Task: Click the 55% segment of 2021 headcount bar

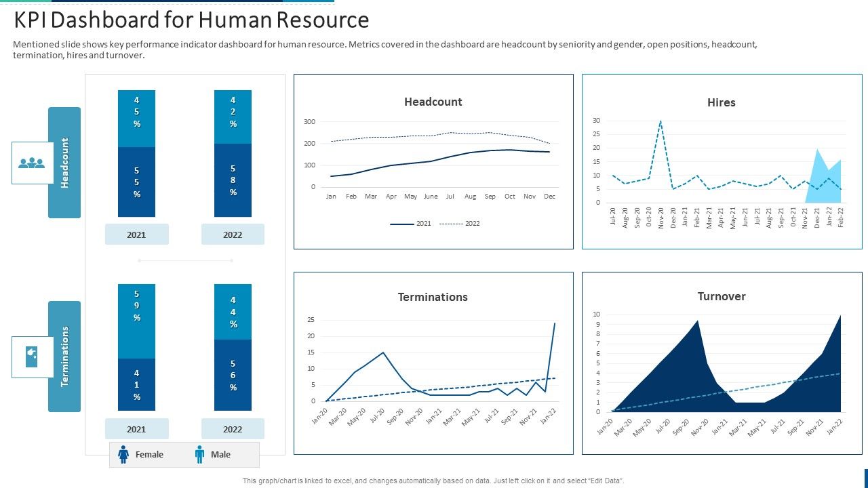Action: pyautogui.click(x=136, y=182)
